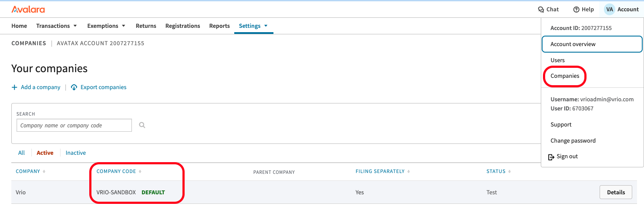Click the plus icon for Add a company
The height and width of the screenshot is (213, 644).
(14, 87)
